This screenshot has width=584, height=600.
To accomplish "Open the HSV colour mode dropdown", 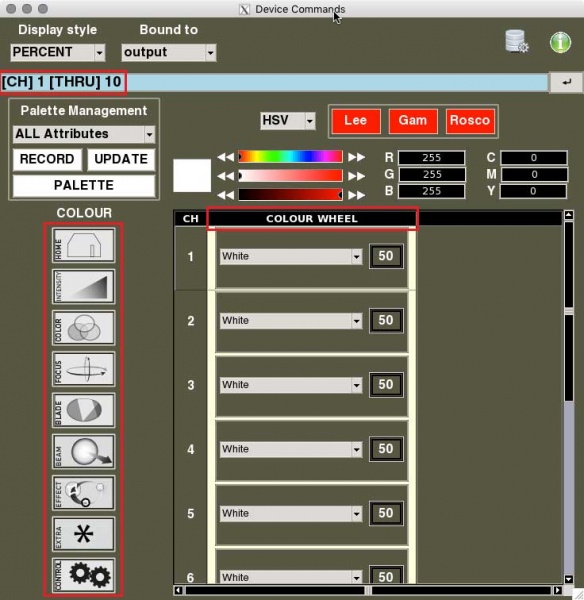I will pos(287,121).
